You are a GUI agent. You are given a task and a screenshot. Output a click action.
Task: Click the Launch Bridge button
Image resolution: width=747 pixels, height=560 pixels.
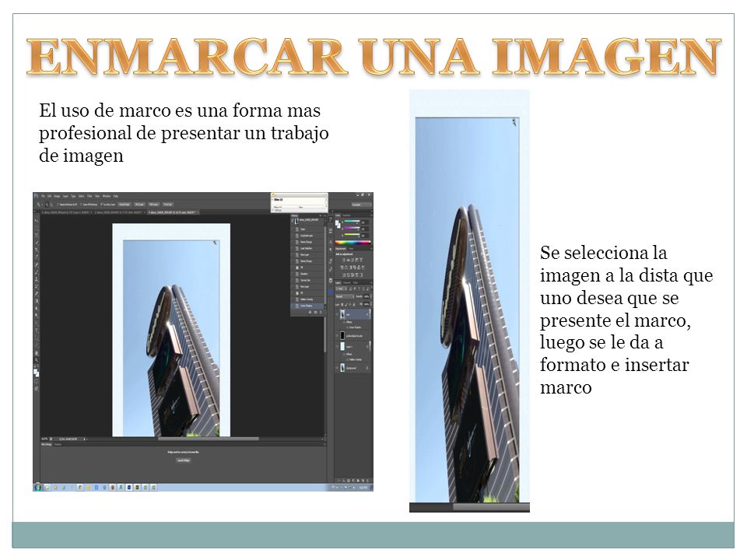184,460
